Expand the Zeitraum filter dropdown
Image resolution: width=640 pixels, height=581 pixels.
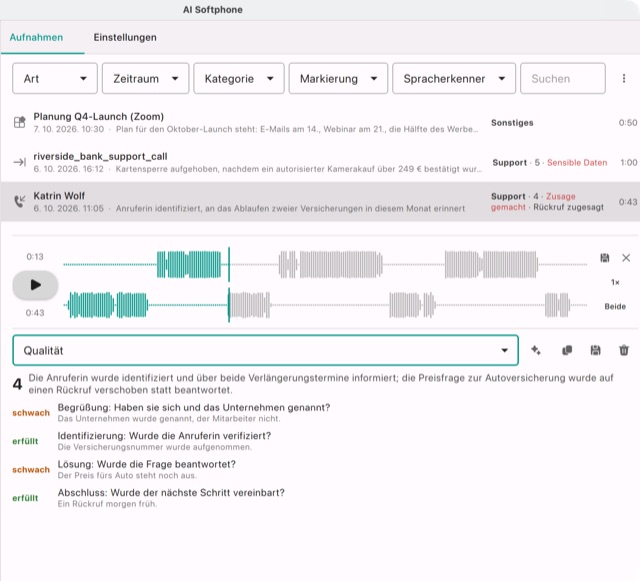(x=145, y=78)
